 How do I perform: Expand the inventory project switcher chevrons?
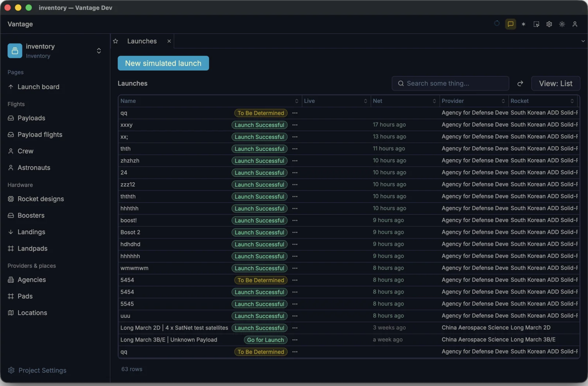tap(99, 51)
